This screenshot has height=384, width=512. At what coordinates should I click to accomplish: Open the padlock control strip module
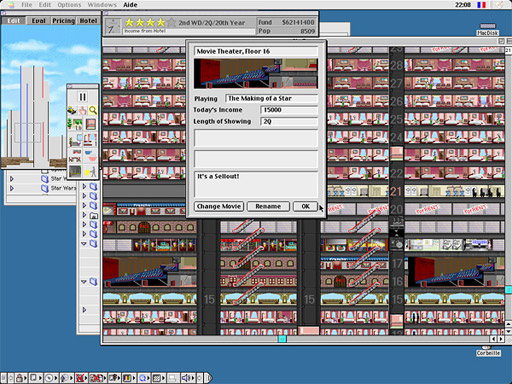21,378
